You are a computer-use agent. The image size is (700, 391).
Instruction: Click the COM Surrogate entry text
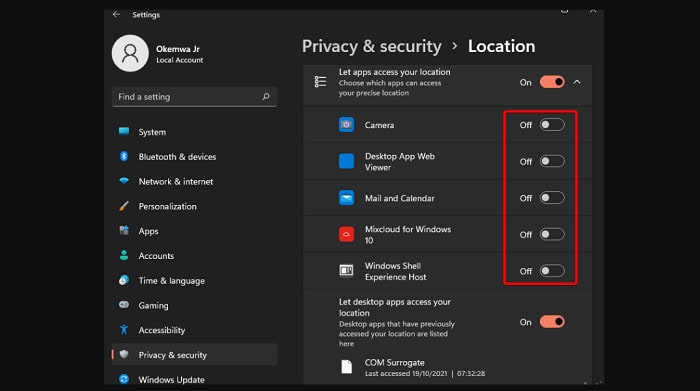tap(395, 362)
